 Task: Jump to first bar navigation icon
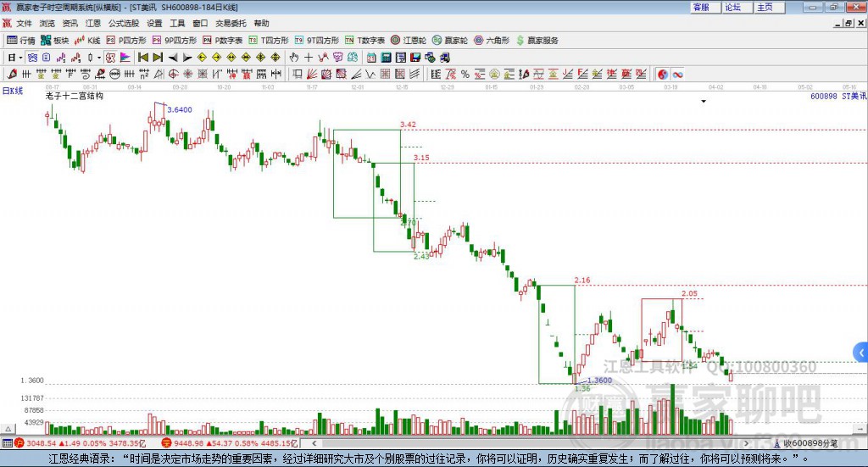point(142,58)
